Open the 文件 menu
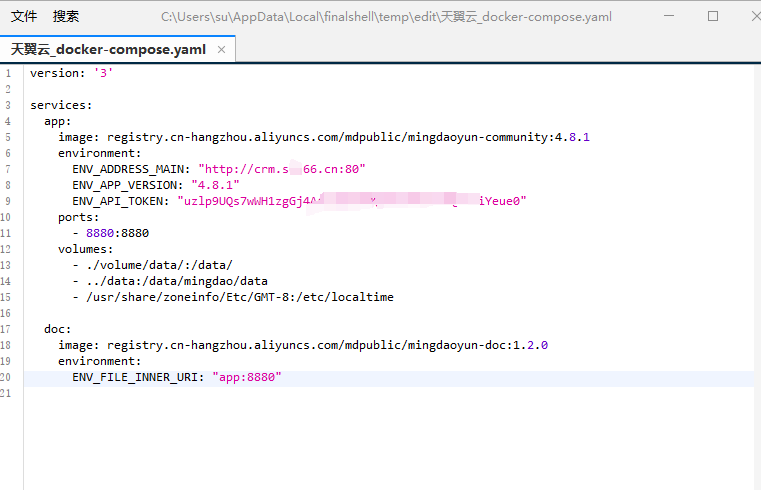Screen dimensions: 761x490 pyautogui.click(x=24, y=16)
